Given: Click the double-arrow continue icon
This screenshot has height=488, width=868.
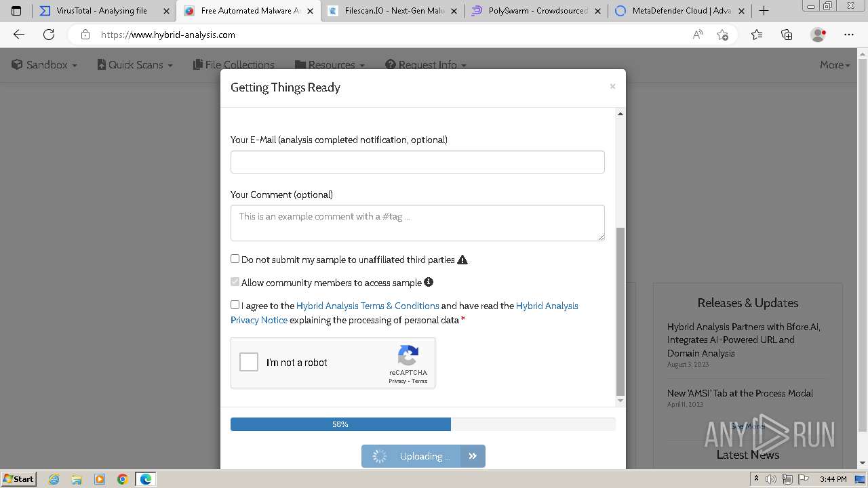Looking at the screenshot, I should (473, 456).
